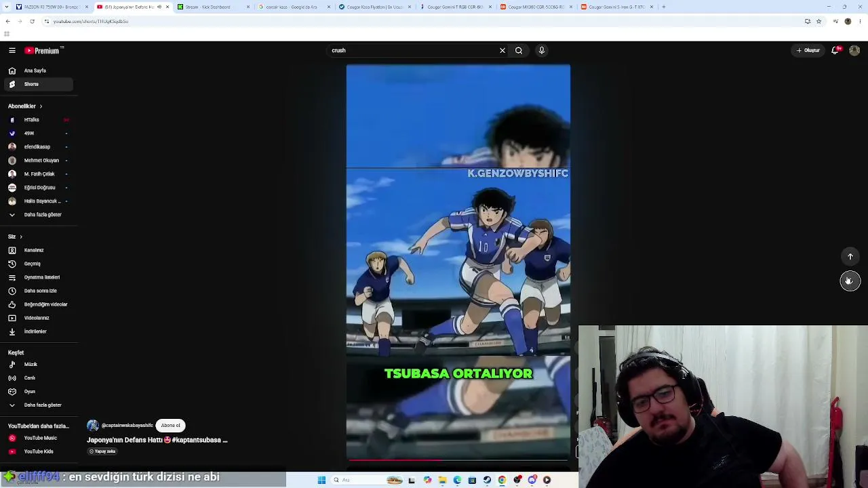
Task: Open Ana Sayfa in the sidebar
Action: pyautogui.click(x=39, y=70)
